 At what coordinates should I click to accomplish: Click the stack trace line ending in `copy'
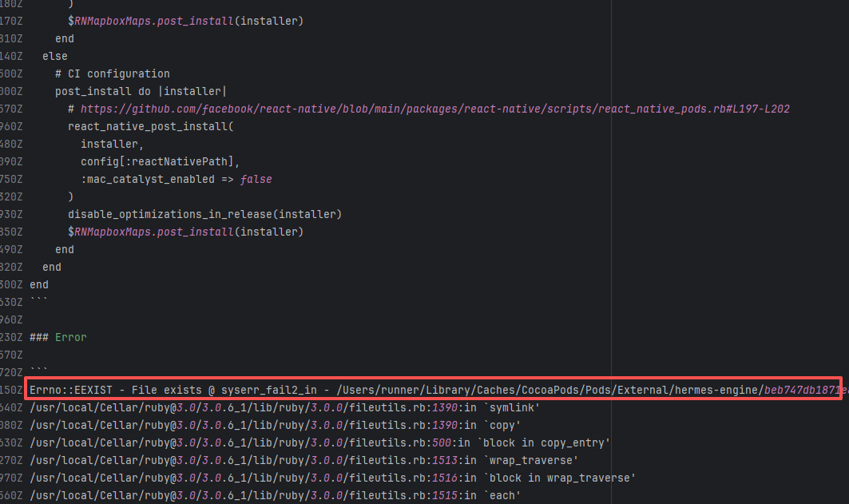[x=275, y=425]
